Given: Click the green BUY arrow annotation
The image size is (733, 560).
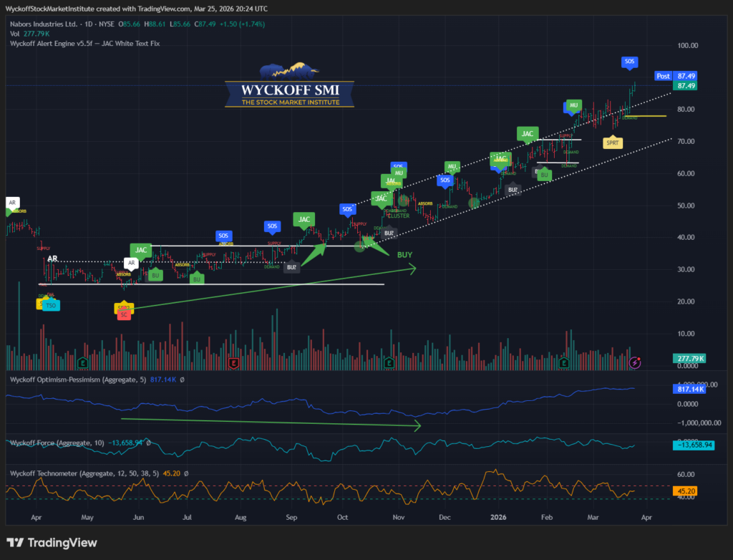Looking at the screenshot, I should coord(404,254).
